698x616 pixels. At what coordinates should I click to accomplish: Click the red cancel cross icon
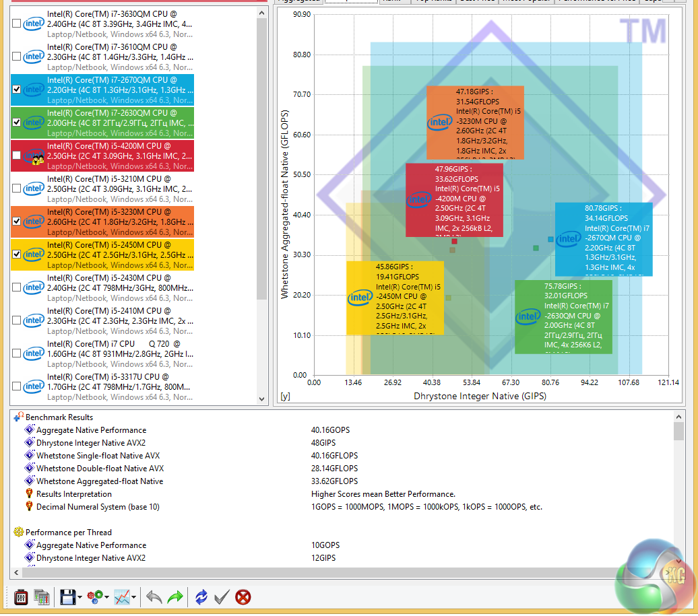point(243,597)
